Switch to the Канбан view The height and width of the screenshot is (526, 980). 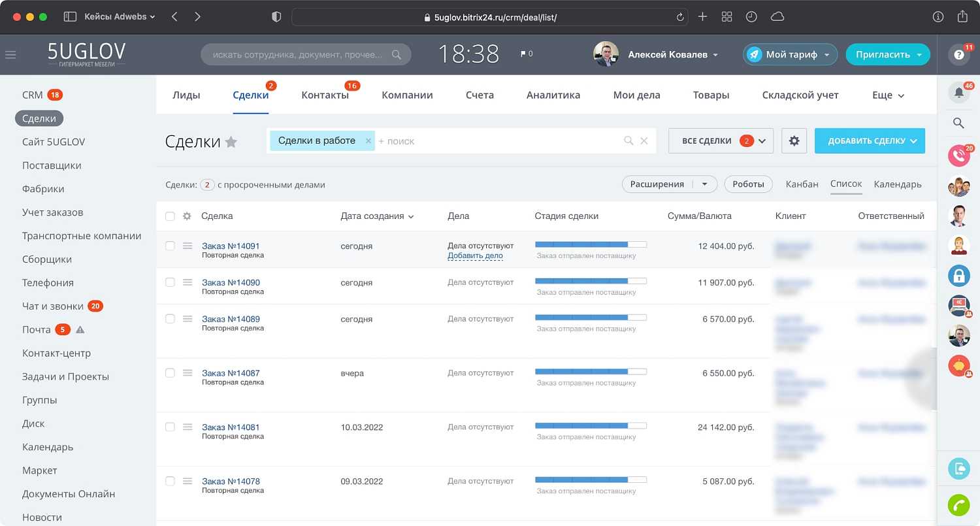point(802,184)
